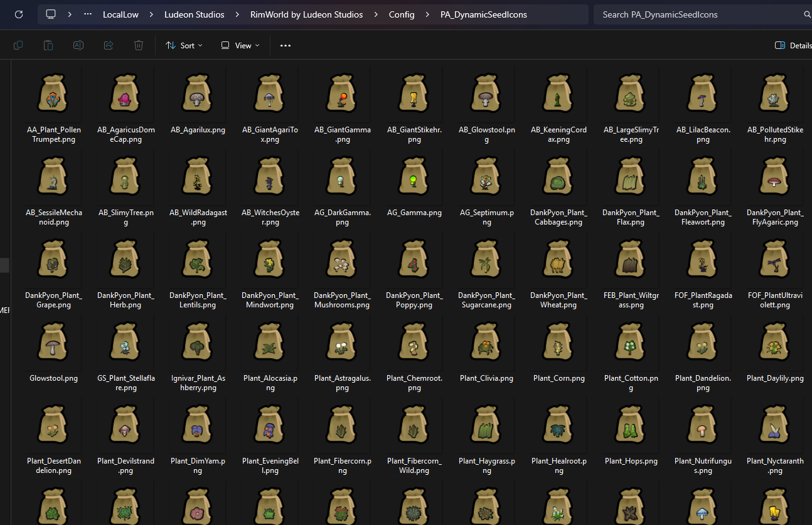Select Plant_Corn.png file icon
Viewport: 812px width, 525px height.
558,342
